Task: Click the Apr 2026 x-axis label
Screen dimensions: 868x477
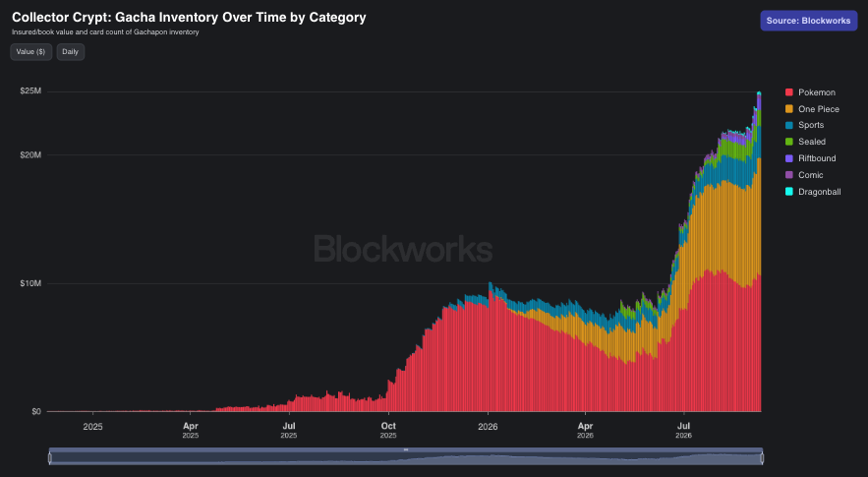Action: (585, 430)
